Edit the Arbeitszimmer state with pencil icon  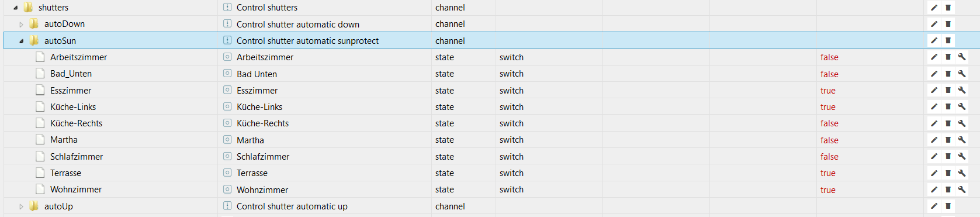934,57
